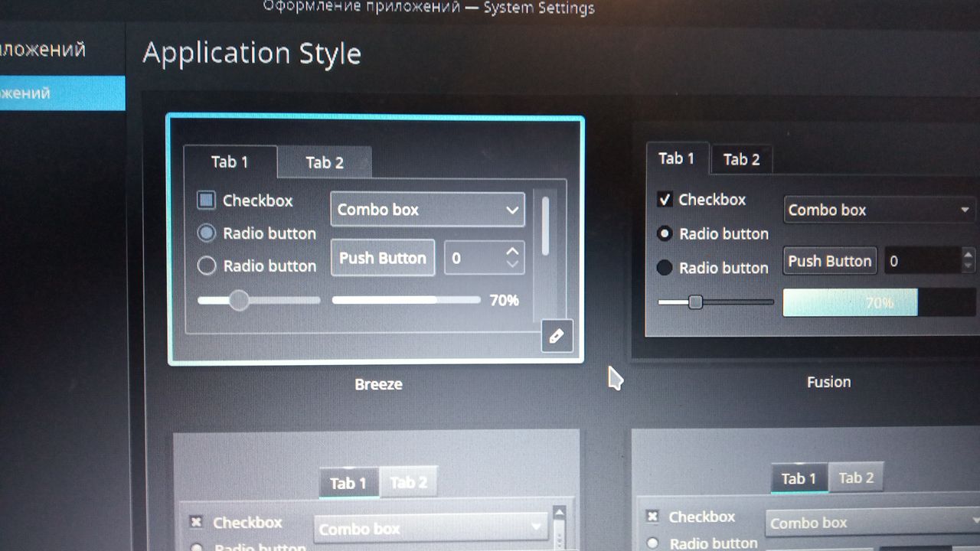This screenshot has height=551, width=980.
Task: Select Tab 2 in bottom-right style preview
Action: point(856,478)
